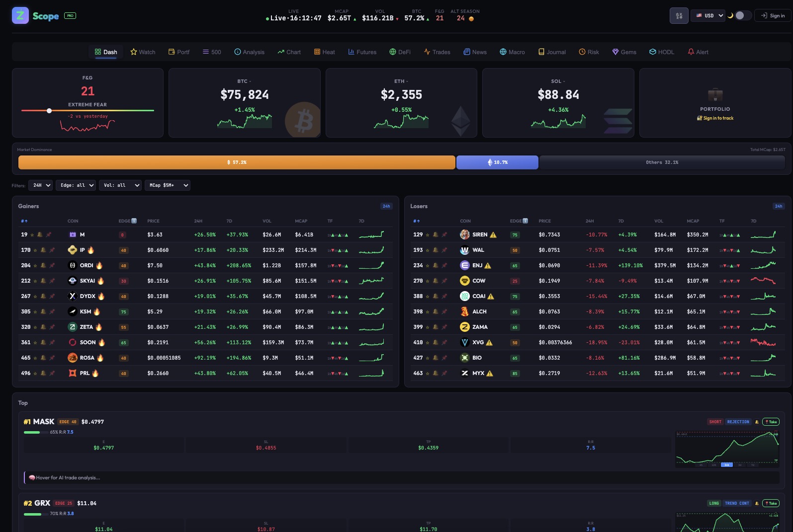
Task: Switch to the Heat tab
Action: (324, 52)
